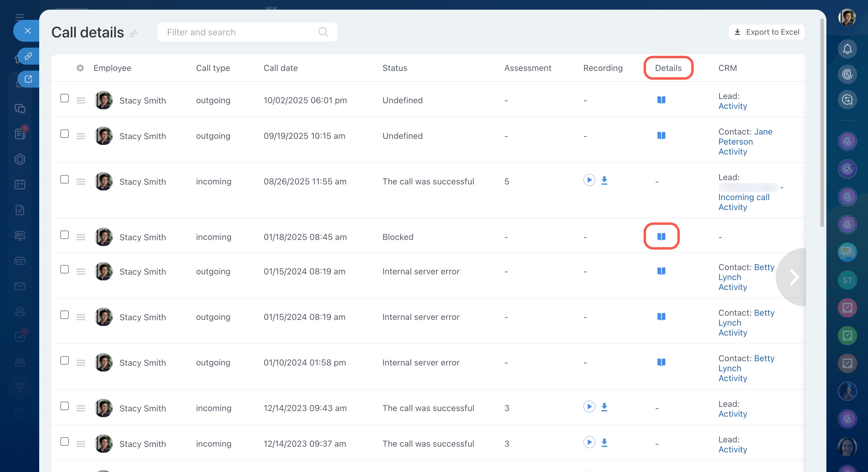Click Export to Excel button

pos(766,32)
